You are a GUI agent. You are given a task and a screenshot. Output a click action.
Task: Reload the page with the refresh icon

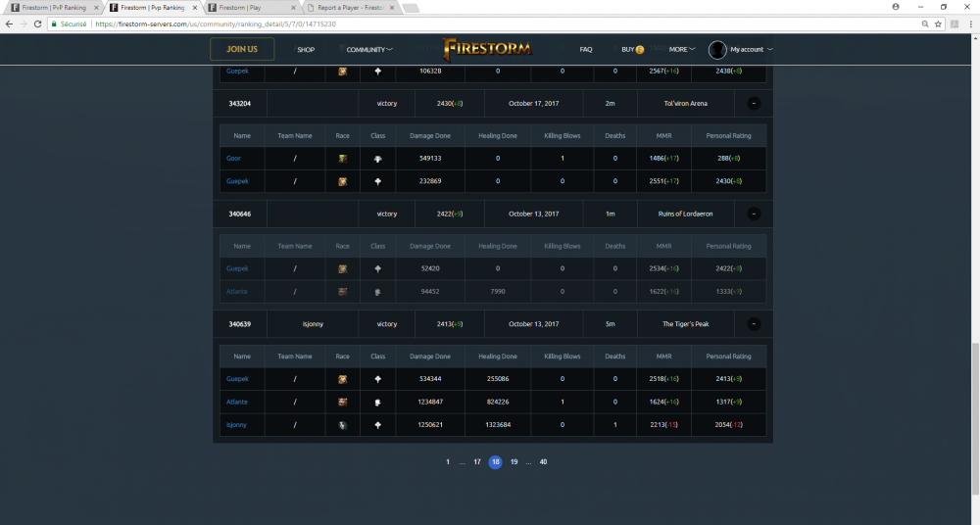(x=37, y=24)
